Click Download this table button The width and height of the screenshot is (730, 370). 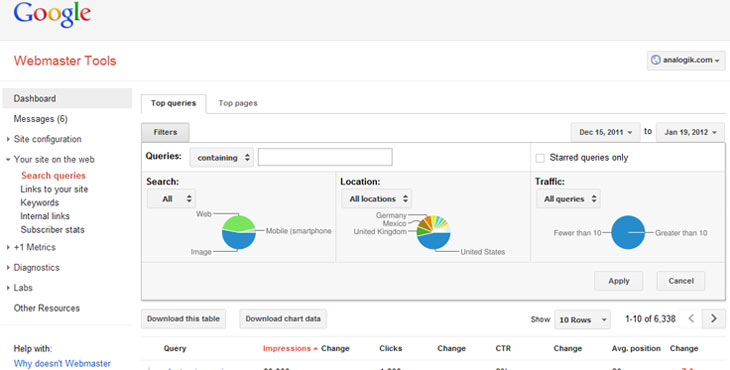183,319
